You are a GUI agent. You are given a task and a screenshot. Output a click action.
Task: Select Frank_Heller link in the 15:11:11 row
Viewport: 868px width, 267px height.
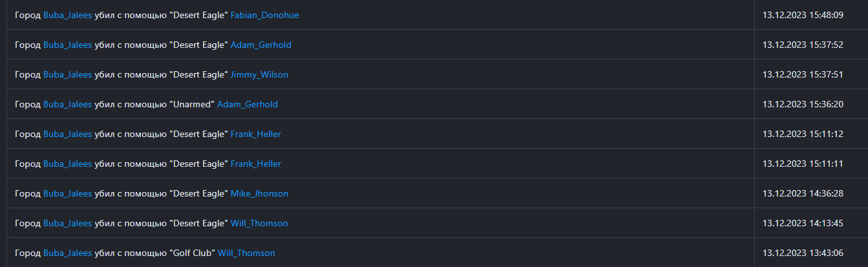tap(255, 164)
